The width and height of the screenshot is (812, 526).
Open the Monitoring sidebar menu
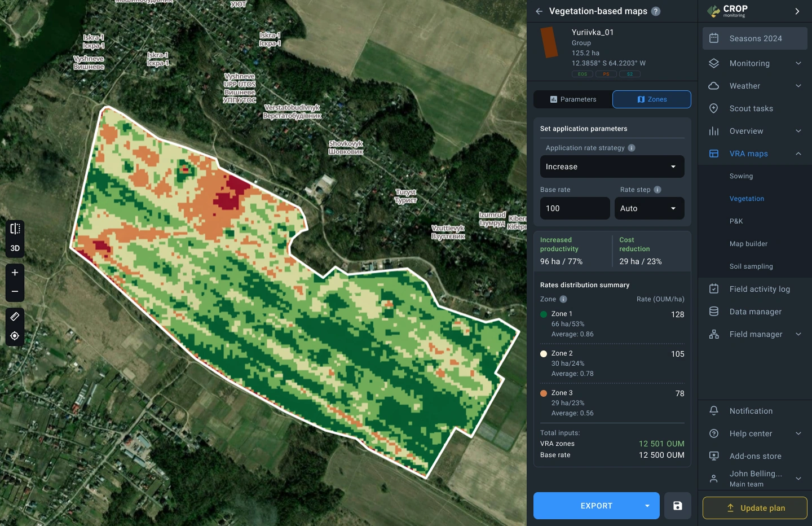pos(750,63)
